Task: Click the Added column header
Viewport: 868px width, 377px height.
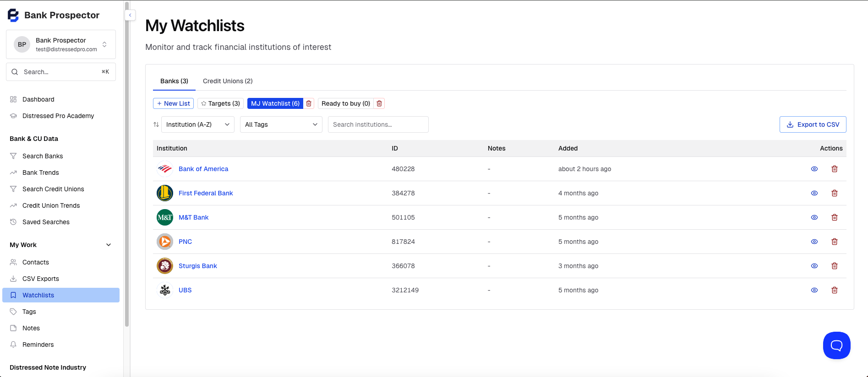Action: 568,148
